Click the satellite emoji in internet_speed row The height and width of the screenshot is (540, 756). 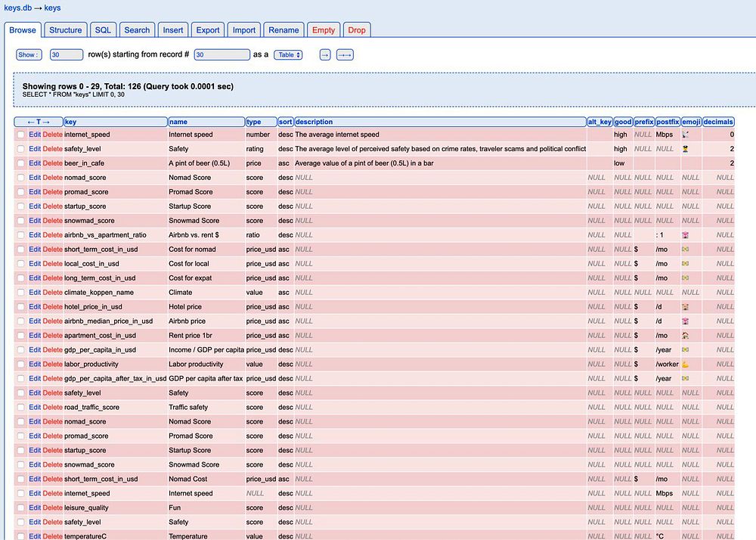[686, 135]
